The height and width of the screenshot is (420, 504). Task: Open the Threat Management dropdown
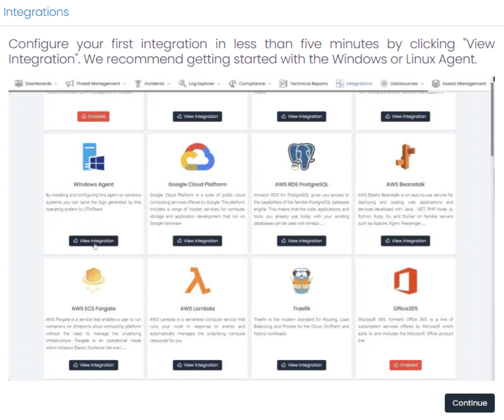96,84
